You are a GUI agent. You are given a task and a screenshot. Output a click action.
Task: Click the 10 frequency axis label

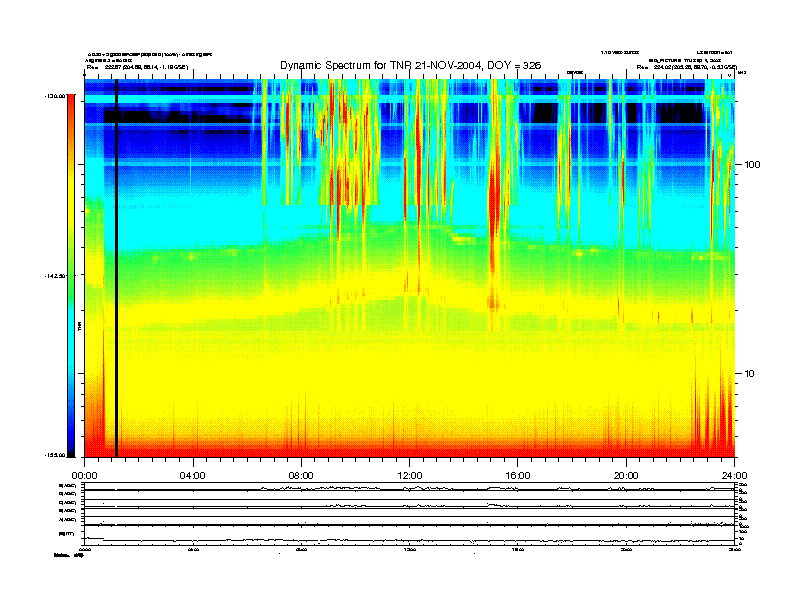[x=750, y=374]
